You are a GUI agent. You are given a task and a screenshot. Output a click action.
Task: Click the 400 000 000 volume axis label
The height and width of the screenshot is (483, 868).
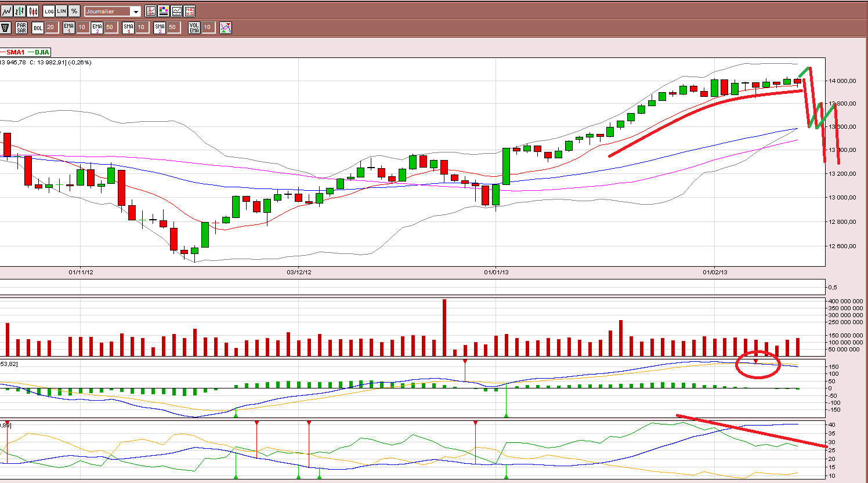(845, 302)
